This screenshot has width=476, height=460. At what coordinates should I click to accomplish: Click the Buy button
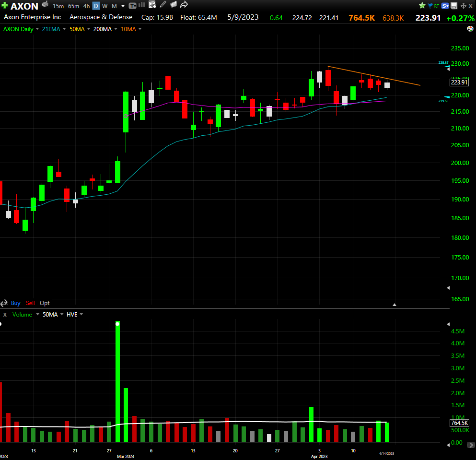coord(15,303)
